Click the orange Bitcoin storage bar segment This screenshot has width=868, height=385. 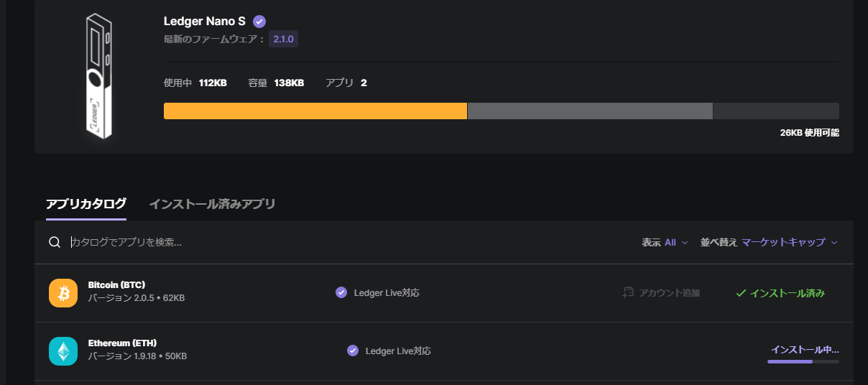pyautogui.click(x=315, y=111)
